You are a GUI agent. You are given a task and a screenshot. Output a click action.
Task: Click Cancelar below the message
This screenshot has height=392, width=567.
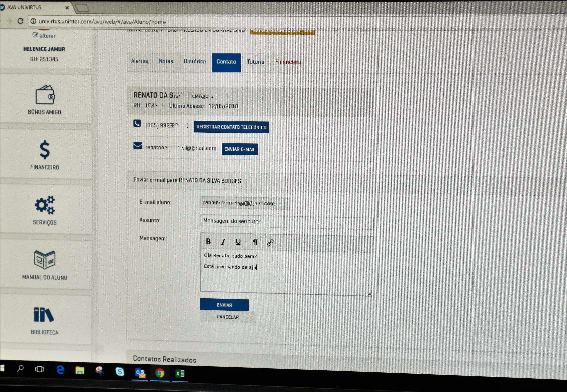click(227, 317)
